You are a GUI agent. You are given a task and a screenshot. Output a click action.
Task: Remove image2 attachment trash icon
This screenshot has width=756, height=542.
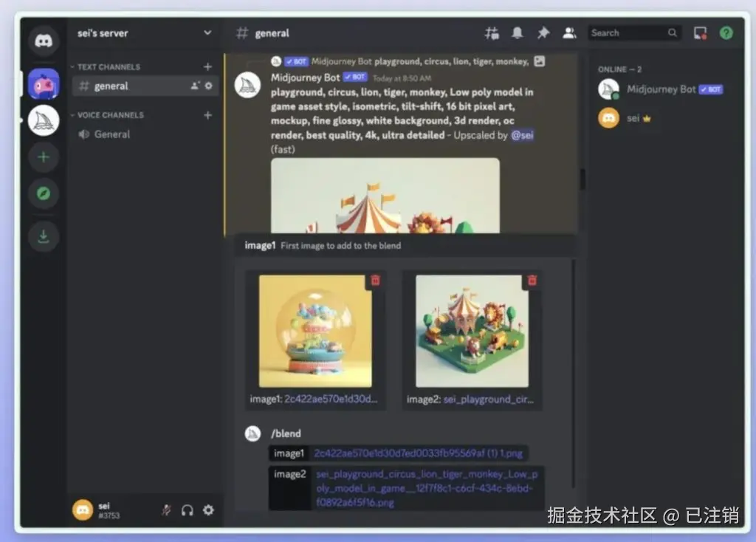click(x=532, y=280)
